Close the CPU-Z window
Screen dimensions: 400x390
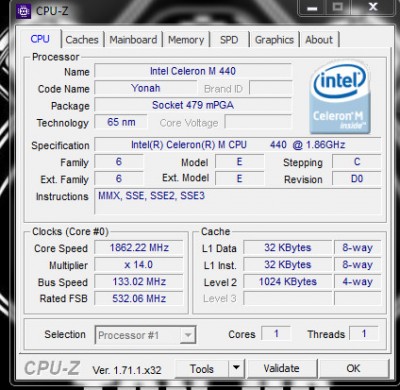coord(373,7)
